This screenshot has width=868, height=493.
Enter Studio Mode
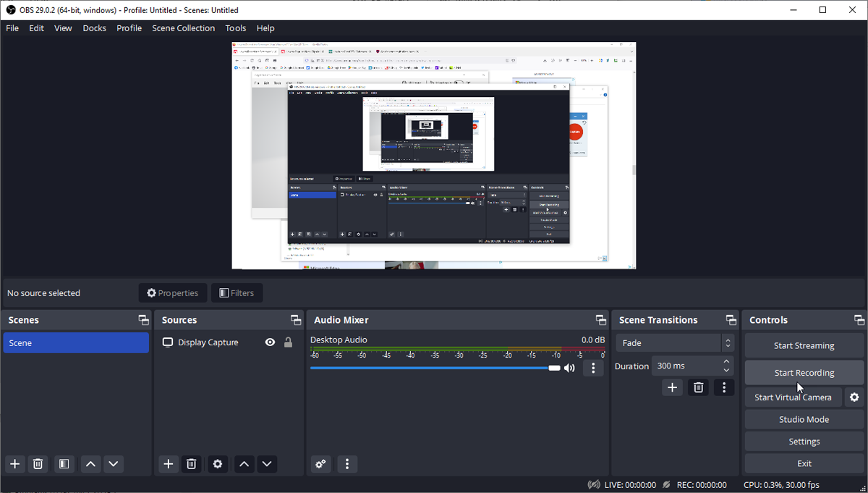[x=804, y=420]
